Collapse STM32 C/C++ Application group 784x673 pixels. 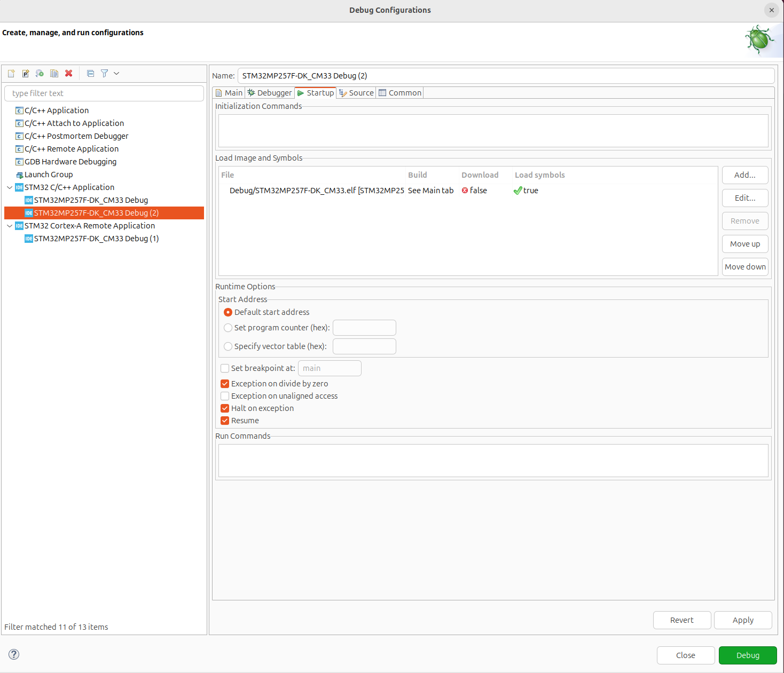point(9,187)
